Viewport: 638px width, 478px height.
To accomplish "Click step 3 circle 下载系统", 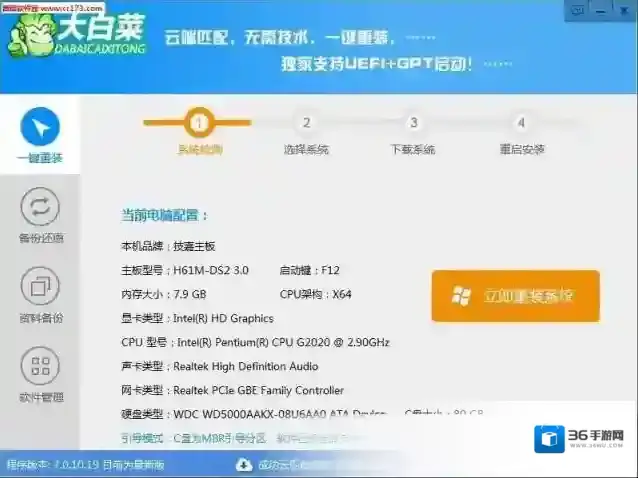I will [x=413, y=122].
